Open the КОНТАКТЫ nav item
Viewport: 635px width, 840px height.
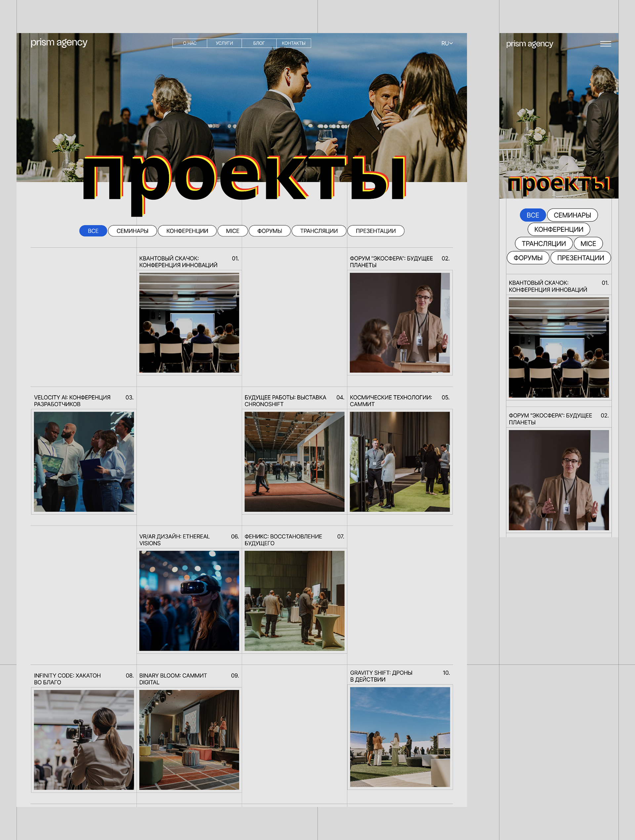click(293, 43)
